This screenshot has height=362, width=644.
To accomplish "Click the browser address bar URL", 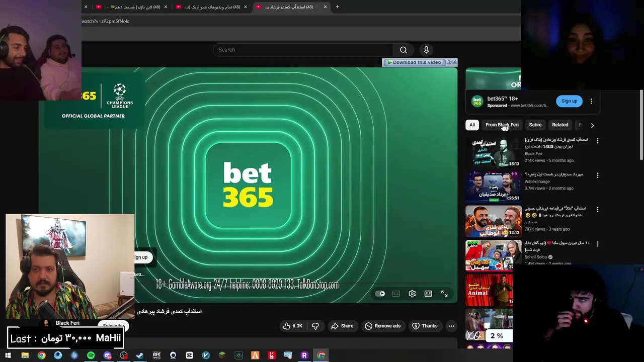I will (105, 21).
